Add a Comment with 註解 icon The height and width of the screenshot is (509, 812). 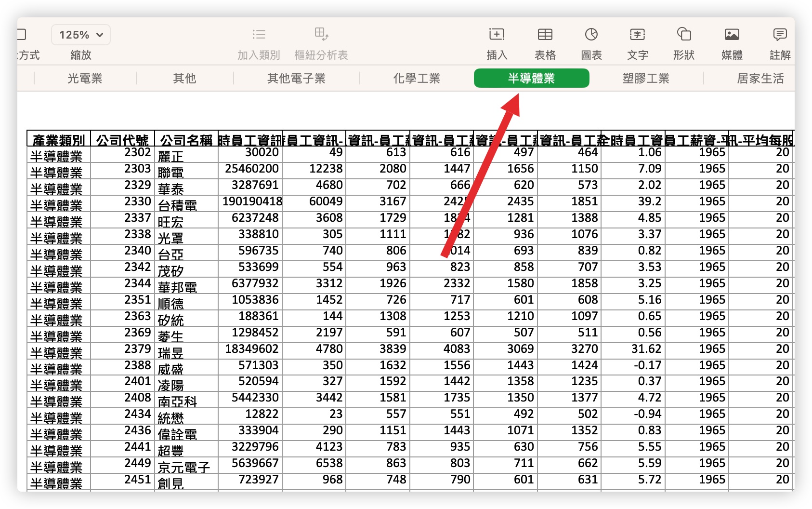[780, 34]
